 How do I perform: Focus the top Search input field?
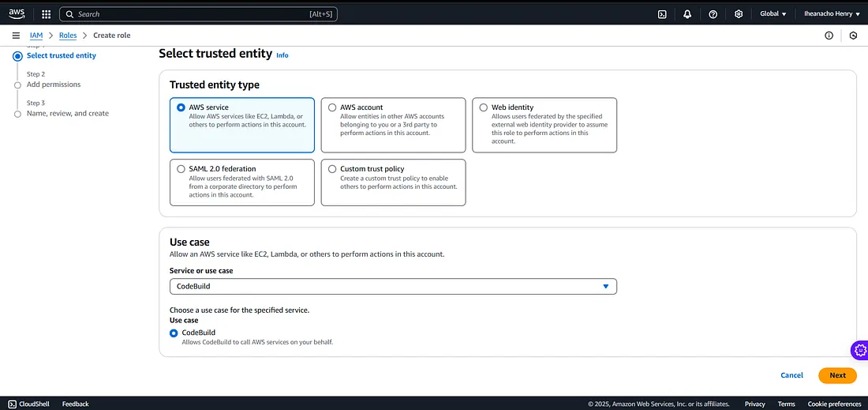tap(198, 14)
